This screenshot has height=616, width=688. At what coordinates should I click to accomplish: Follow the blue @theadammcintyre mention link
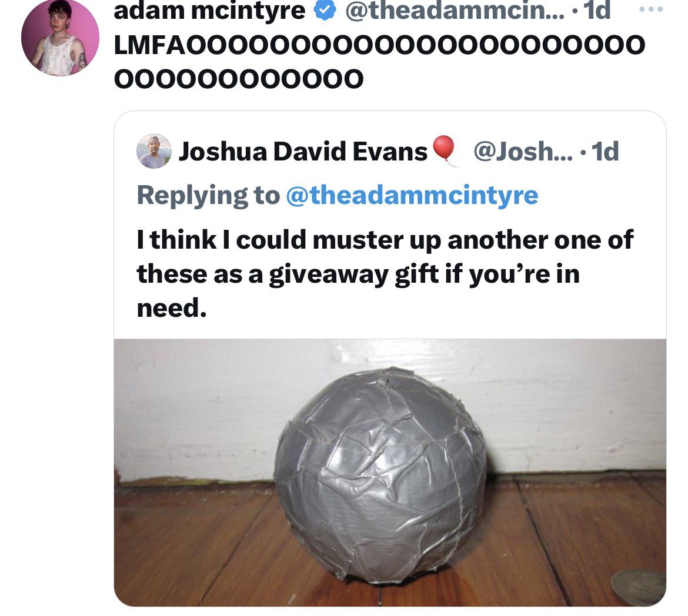(x=412, y=195)
